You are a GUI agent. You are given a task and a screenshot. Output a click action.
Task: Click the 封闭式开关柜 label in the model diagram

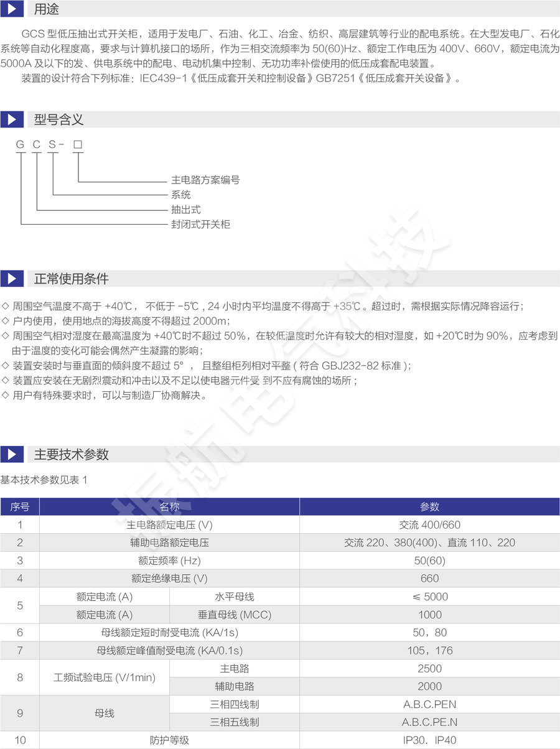click(x=200, y=225)
